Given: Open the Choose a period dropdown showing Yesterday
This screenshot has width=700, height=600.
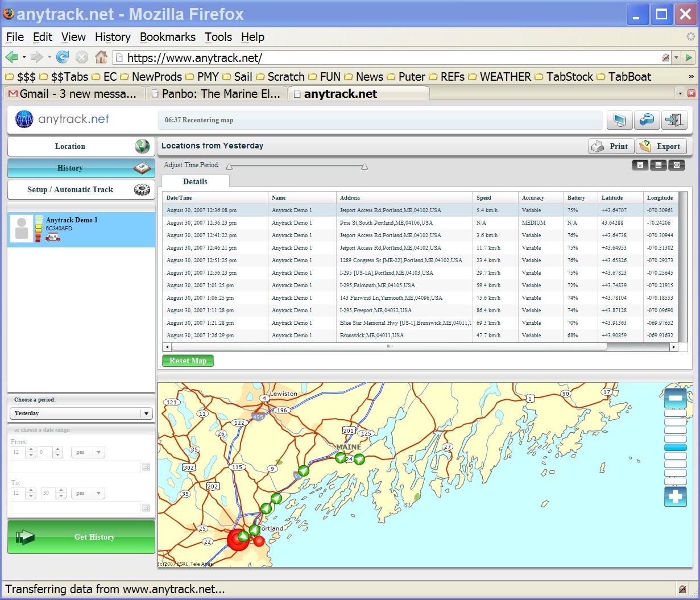Looking at the screenshot, I should (x=81, y=413).
